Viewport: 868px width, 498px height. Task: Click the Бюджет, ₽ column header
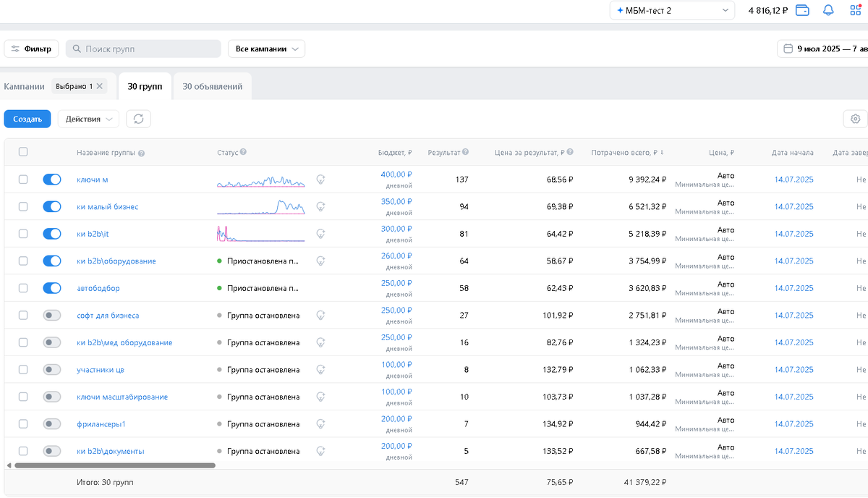point(395,153)
